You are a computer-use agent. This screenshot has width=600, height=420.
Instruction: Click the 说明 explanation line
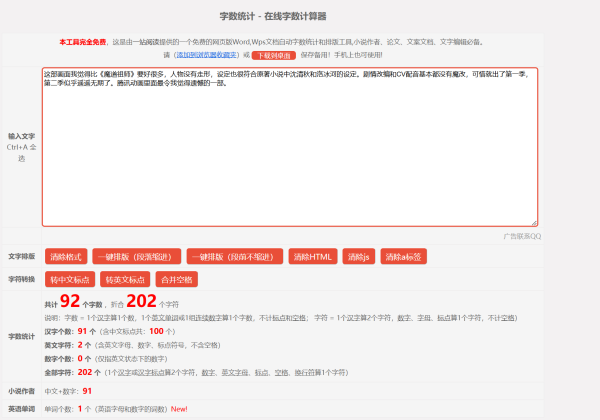281,318
